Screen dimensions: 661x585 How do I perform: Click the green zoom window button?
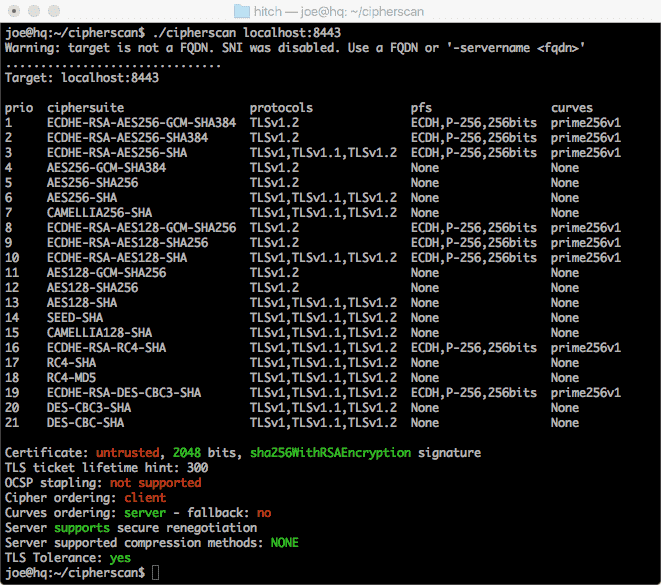54,11
